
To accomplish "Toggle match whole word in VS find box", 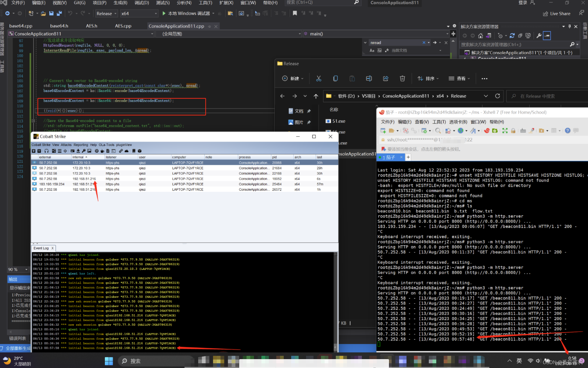I will 379,51.
